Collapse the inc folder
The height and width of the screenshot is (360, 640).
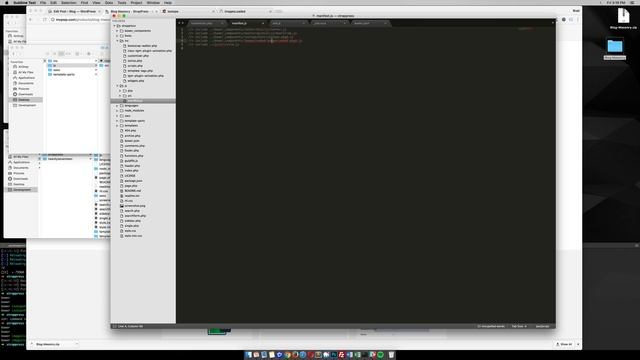117,41
